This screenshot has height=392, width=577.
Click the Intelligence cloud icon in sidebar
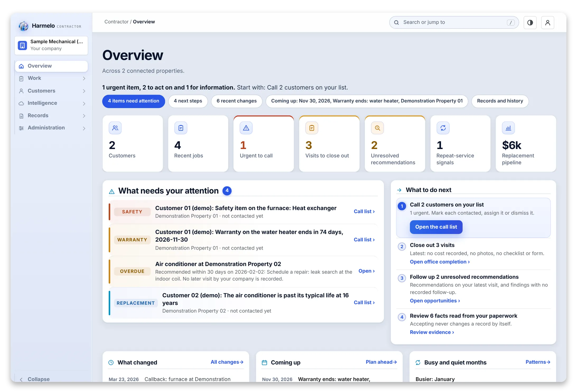pyautogui.click(x=21, y=103)
